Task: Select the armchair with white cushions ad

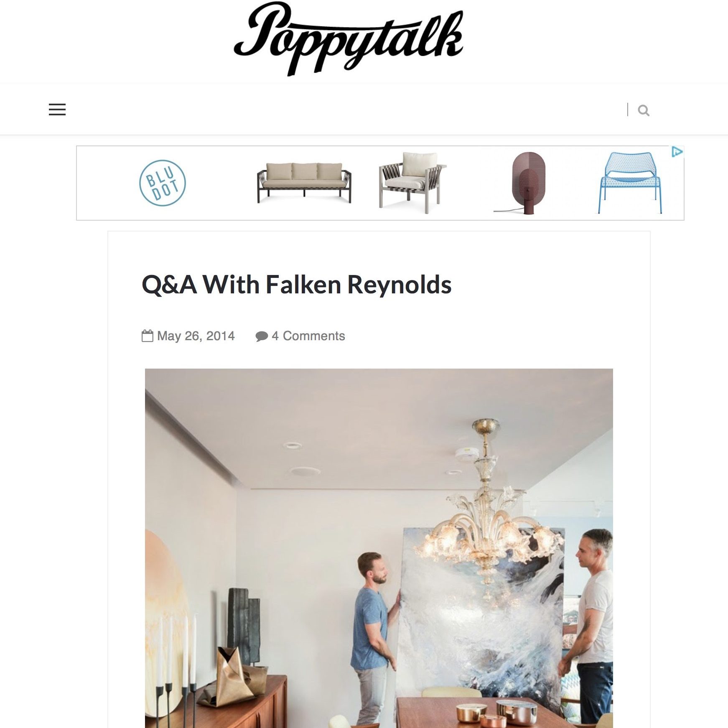Action: pos(412,182)
